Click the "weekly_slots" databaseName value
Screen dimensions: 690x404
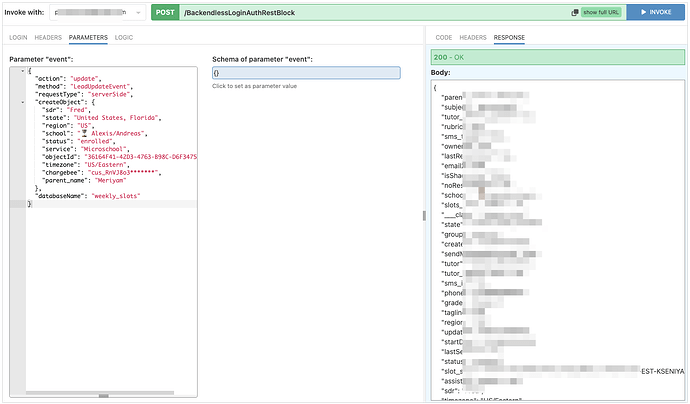point(116,196)
